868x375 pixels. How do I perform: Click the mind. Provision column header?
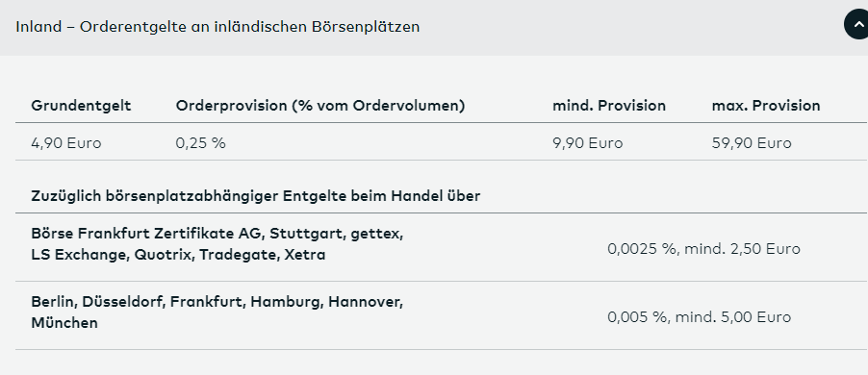click(609, 106)
